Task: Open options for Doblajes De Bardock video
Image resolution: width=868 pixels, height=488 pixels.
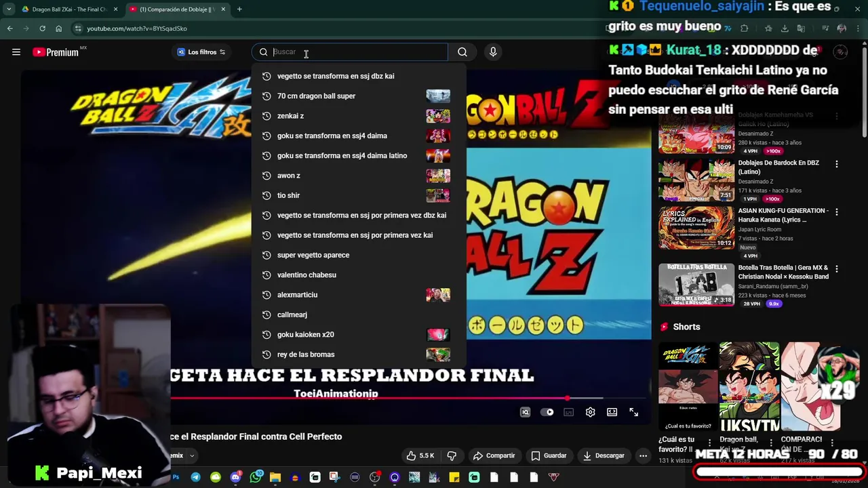Action: pyautogui.click(x=836, y=164)
